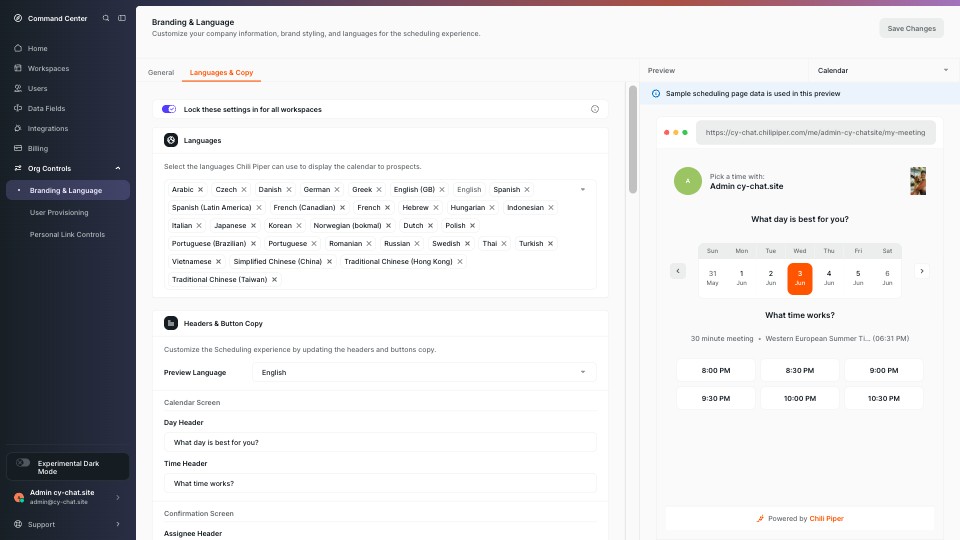The height and width of the screenshot is (540, 960).
Task: Toggle Experimental Dark Mode switch
Action: point(23,463)
